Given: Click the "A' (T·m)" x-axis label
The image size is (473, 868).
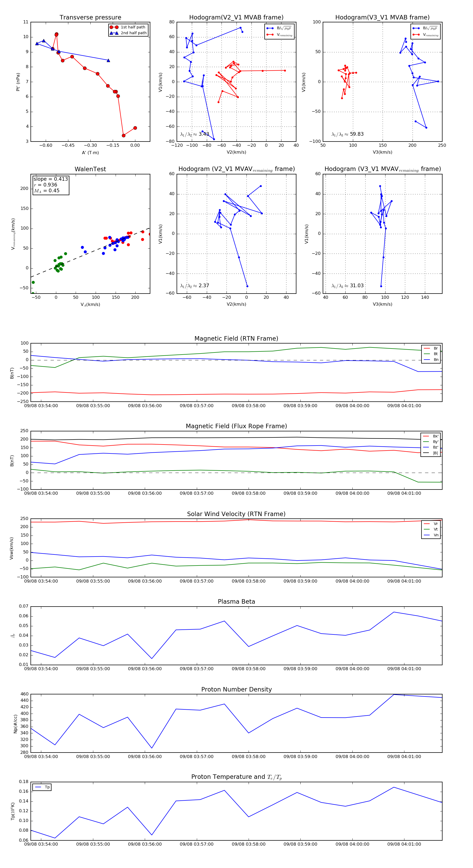Looking at the screenshot, I should point(90,153).
